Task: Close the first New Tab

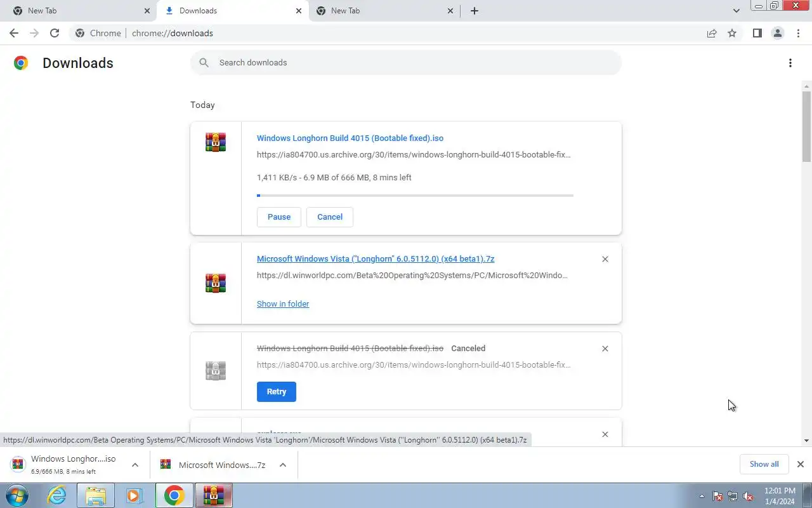Action: click(x=147, y=11)
